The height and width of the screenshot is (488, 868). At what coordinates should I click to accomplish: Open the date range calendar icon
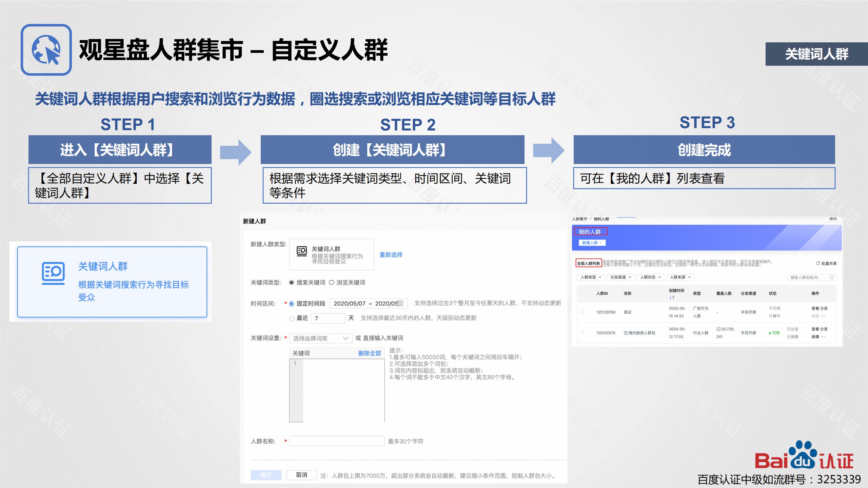(x=400, y=303)
